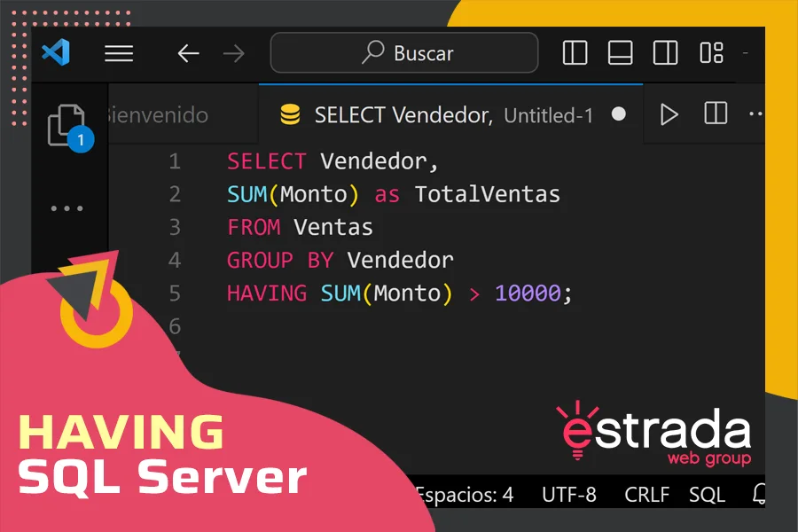Toggle the secondary sidebar visibility
The height and width of the screenshot is (532, 798).
click(665, 53)
